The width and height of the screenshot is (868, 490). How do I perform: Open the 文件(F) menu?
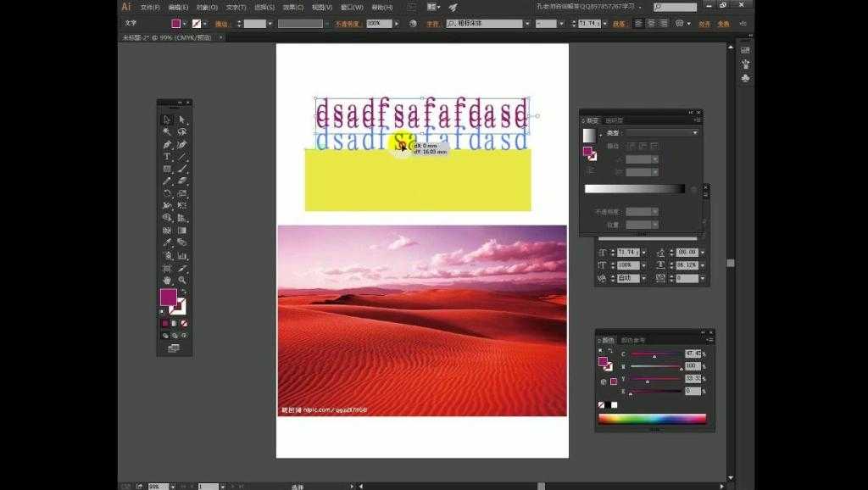point(150,7)
